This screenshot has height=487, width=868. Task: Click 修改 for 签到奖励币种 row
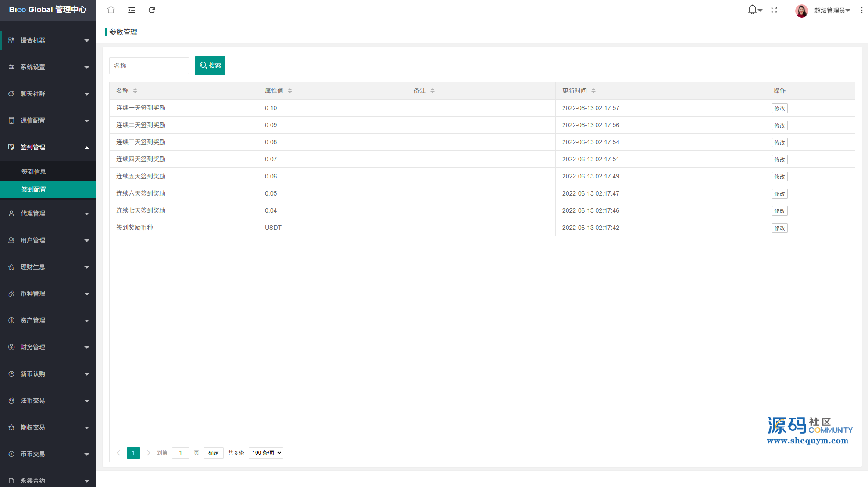pos(779,228)
